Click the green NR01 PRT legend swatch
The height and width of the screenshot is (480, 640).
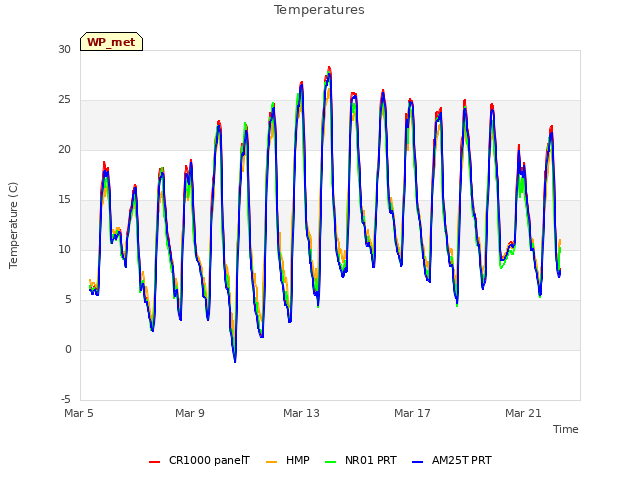click(331, 461)
